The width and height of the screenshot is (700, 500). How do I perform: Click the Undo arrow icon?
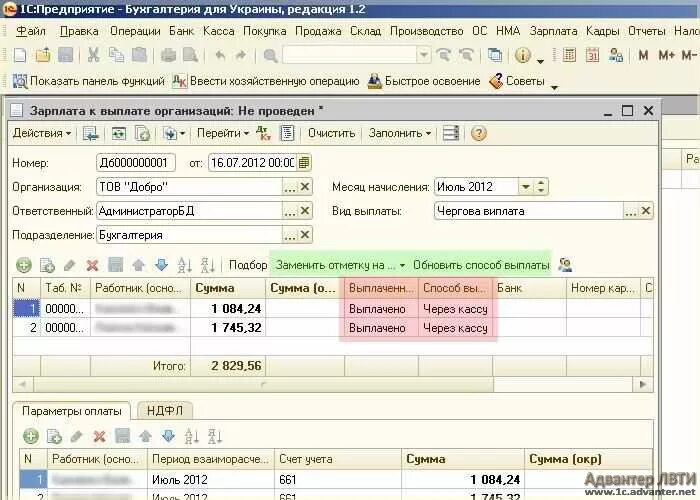point(220,55)
